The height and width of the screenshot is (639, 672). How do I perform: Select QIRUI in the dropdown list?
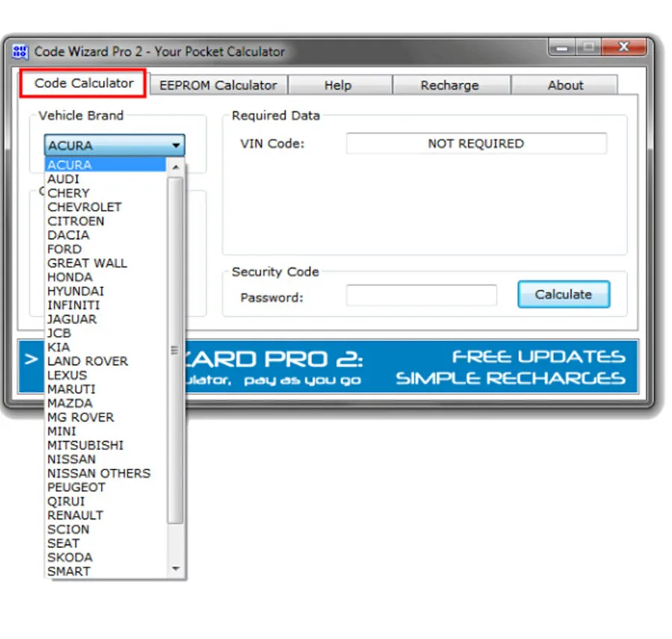(106, 502)
